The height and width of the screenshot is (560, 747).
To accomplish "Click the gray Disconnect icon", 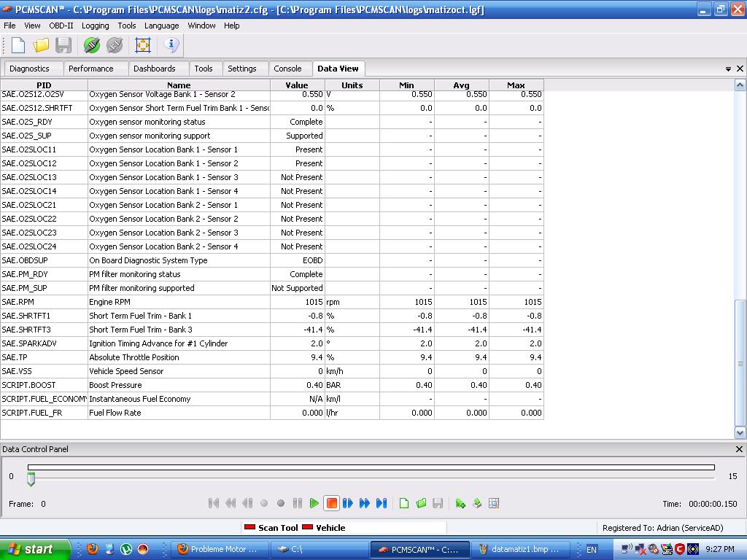I will click(115, 46).
